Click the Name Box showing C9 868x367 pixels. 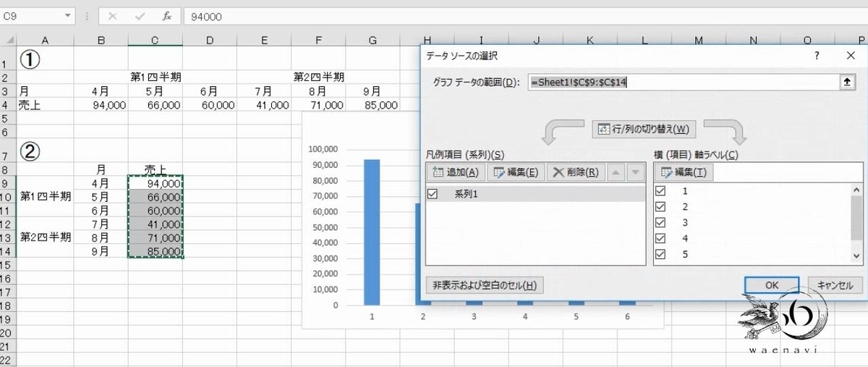31,16
